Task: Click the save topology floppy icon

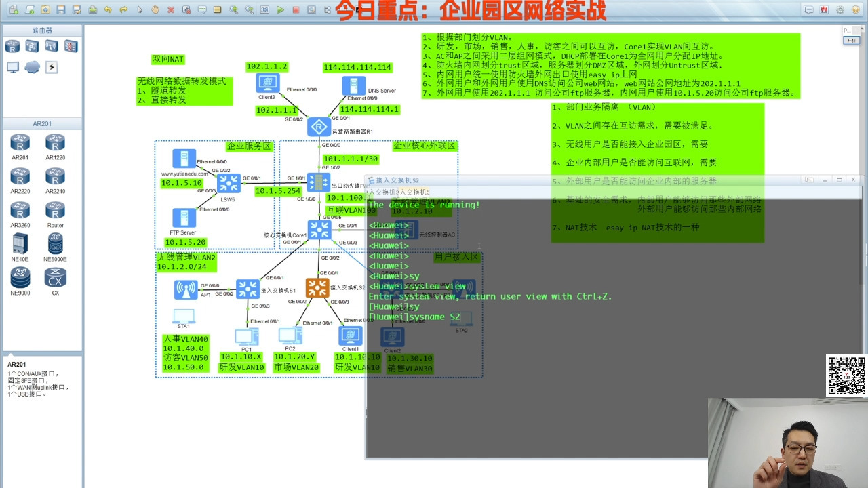Action: click(x=61, y=9)
